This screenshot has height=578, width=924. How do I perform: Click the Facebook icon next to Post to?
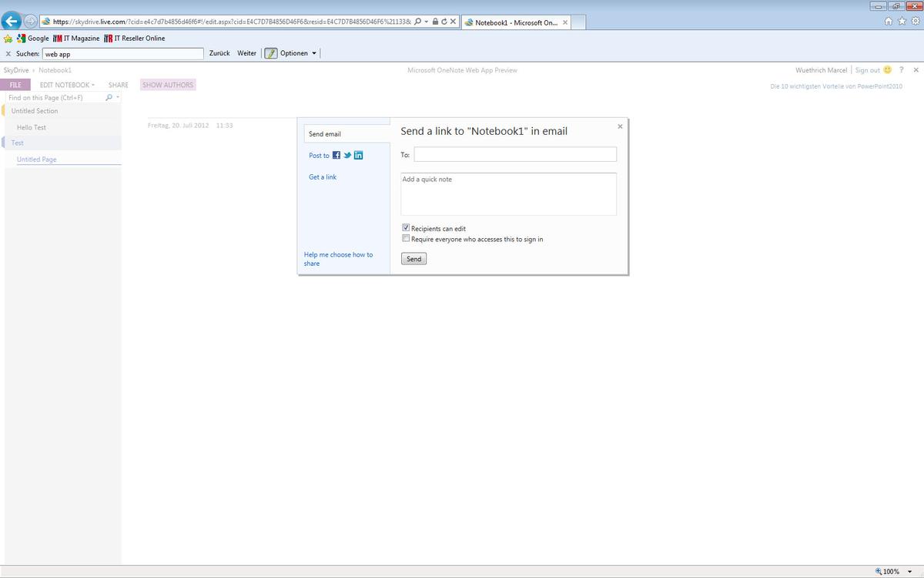point(336,155)
